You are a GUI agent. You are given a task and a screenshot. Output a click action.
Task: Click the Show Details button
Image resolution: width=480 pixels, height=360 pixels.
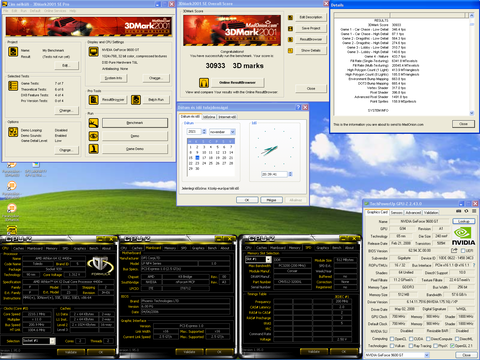(311, 50)
